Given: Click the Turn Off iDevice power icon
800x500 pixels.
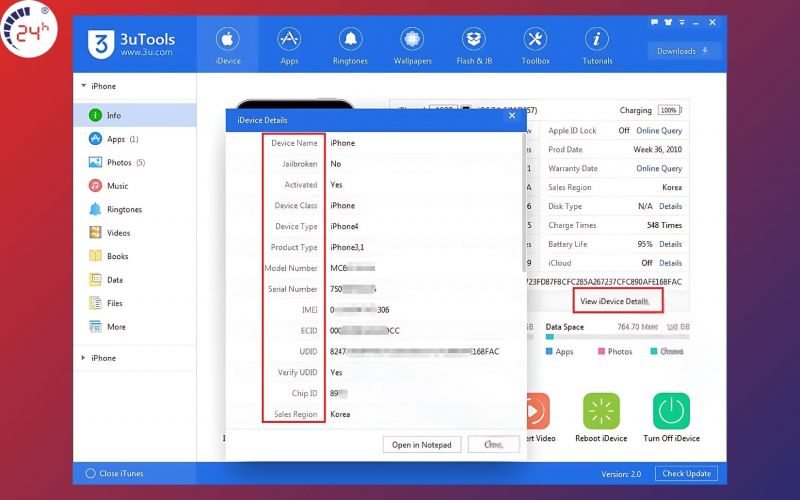Looking at the screenshot, I should pyautogui.click(x=671, y=411).
